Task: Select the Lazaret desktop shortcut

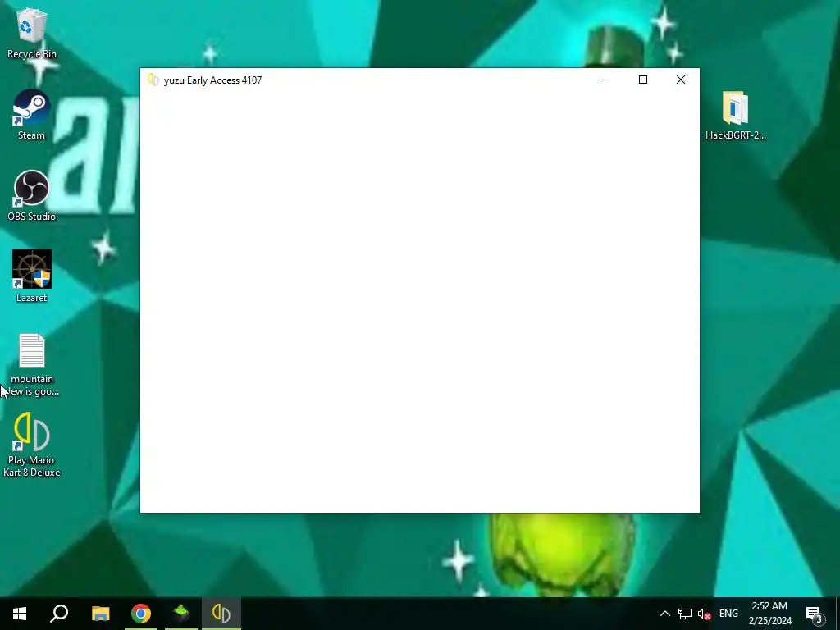Action: click(32, 277)
